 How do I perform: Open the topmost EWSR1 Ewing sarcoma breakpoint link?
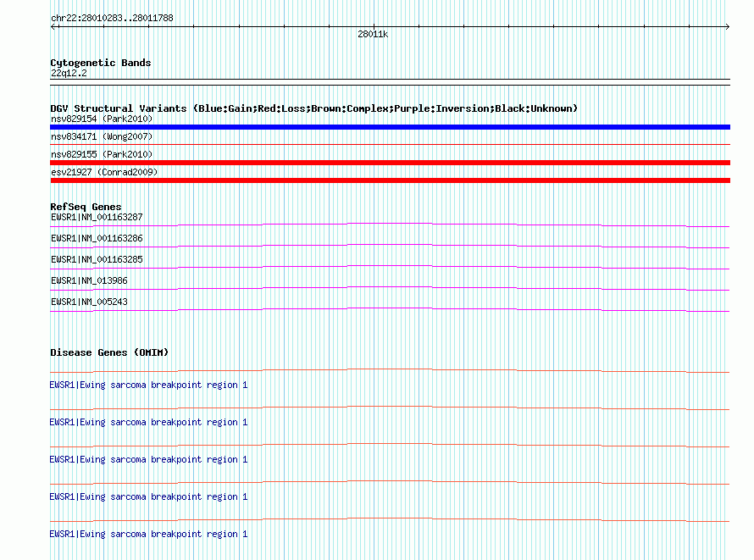click(x=148, y=385)
